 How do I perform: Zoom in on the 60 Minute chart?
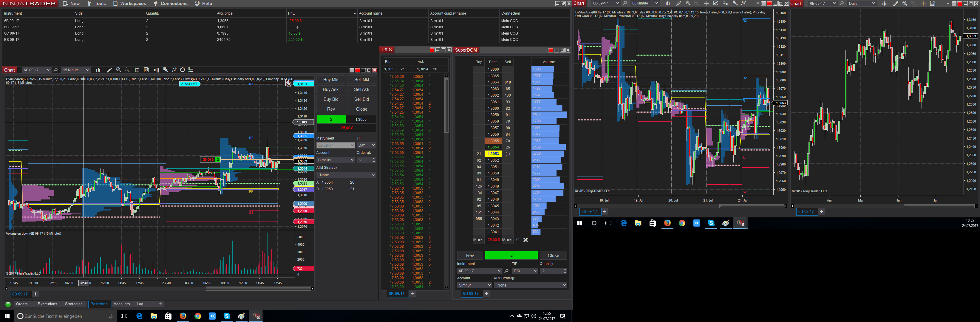point(688,3)
